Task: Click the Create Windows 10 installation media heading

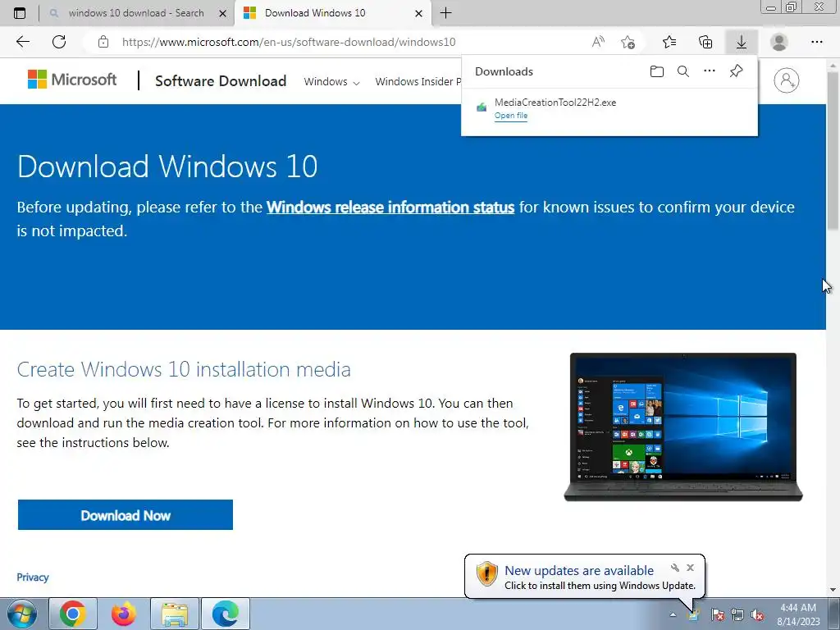Action: pos(184,369)
